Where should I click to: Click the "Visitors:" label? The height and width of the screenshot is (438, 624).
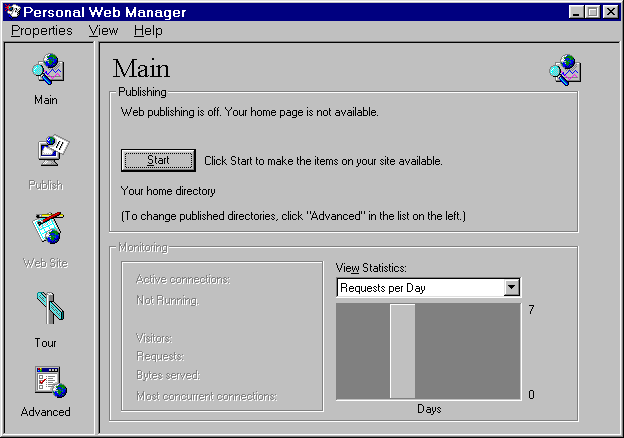(154, 338)
